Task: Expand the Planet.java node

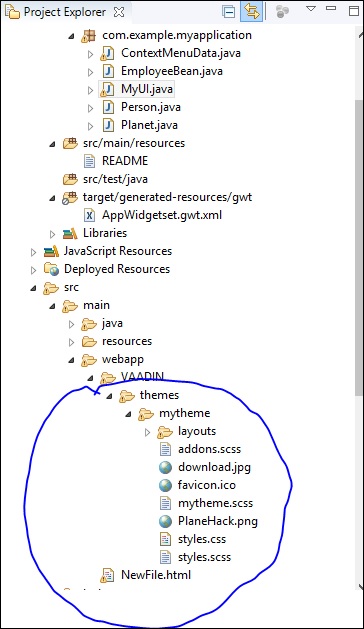Action: point(91,126)
